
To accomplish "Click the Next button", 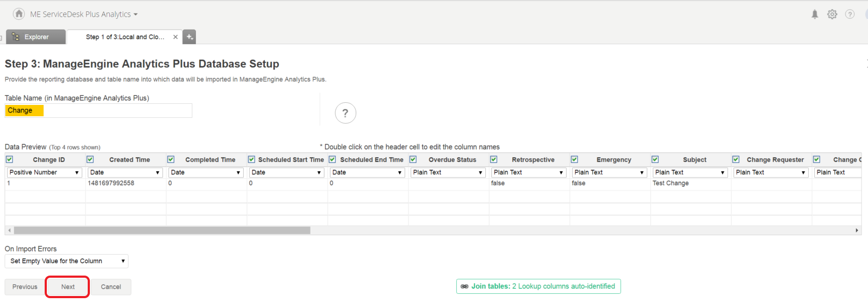I will (x=68, y=287).
